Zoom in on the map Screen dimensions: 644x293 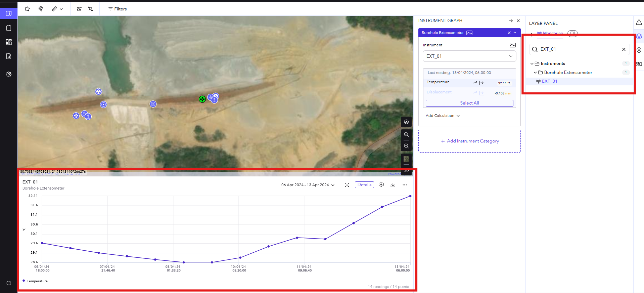click(x=406, y=135)
